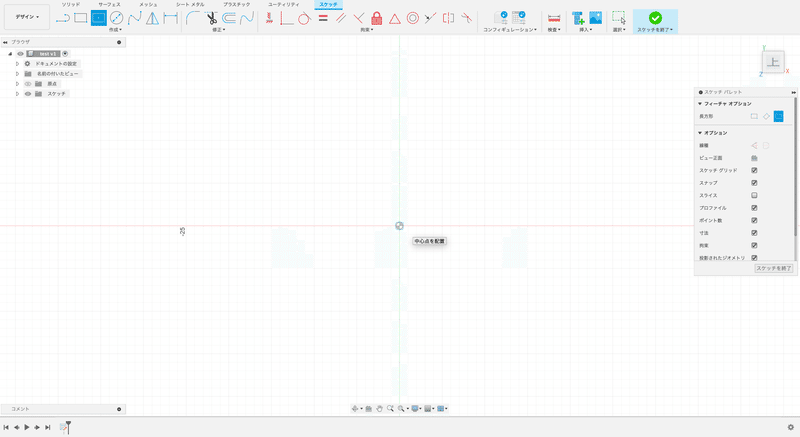800x437 pixels.
Task: Click スケッチを終了 button in sketch palette
Action: tap(773, 268)
